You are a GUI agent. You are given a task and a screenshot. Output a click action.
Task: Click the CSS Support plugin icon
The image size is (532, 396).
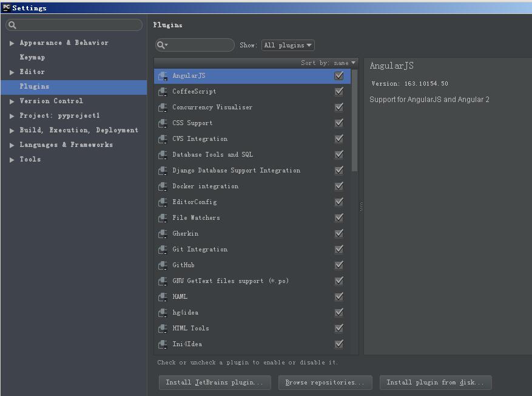(x=163, y=123)
